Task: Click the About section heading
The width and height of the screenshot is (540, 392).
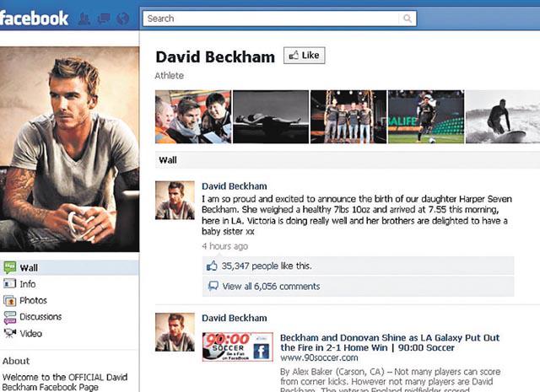Action: pos(16,361)
